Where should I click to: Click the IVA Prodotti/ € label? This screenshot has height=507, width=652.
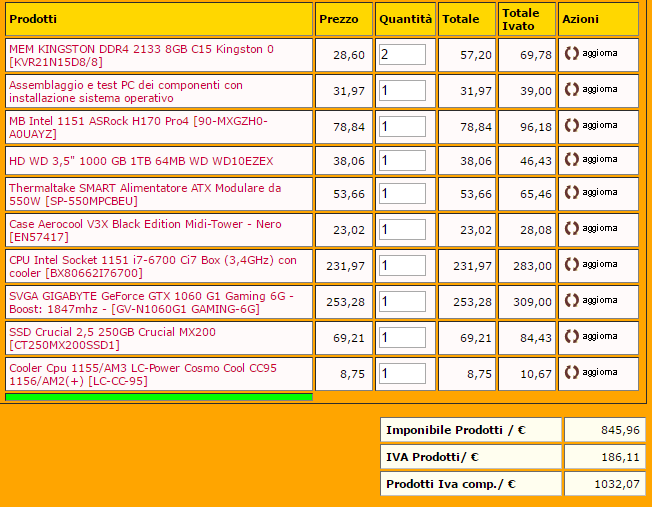432,457
